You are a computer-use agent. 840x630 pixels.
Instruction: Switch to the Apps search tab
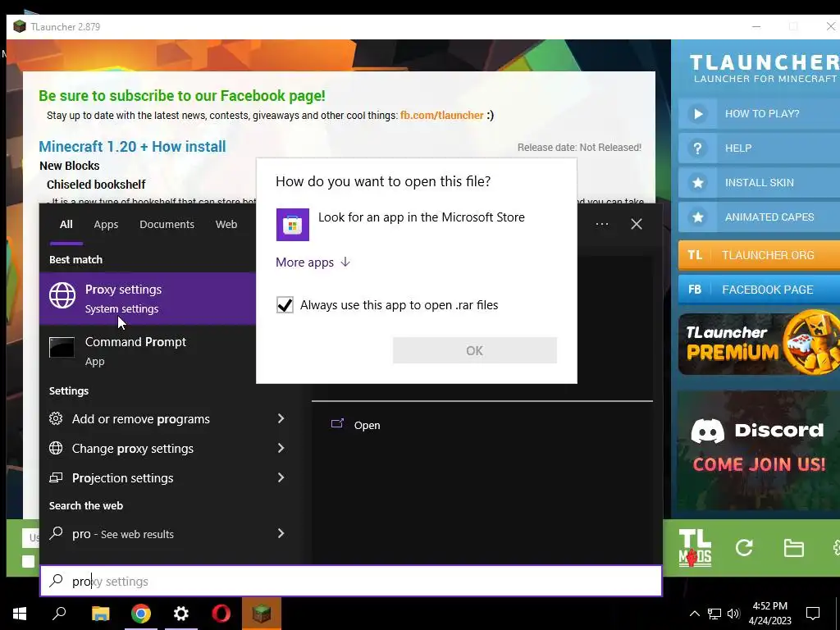pyautogui.click(x=106, y=225)
